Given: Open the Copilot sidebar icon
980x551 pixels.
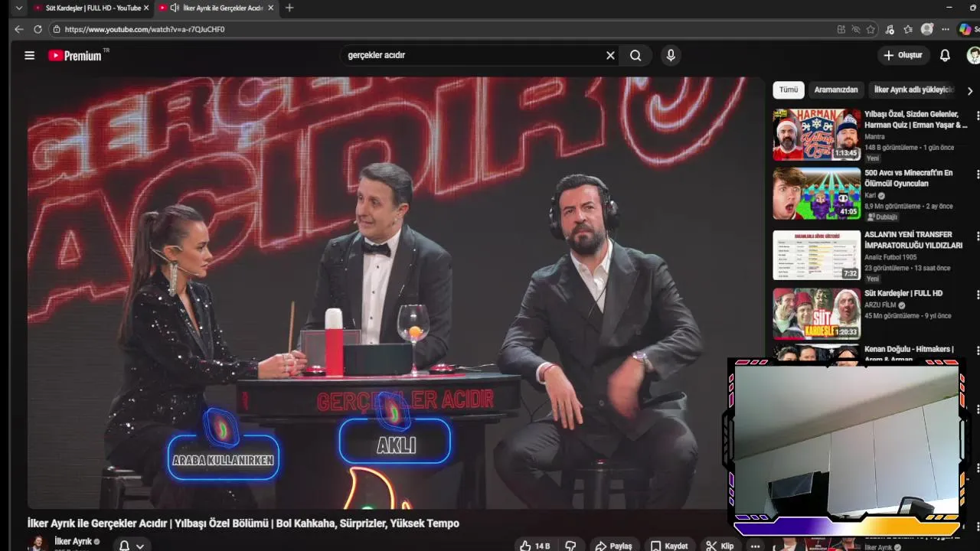Looking at the screenshot, I should pyautogui.click(x=966, y=29).
